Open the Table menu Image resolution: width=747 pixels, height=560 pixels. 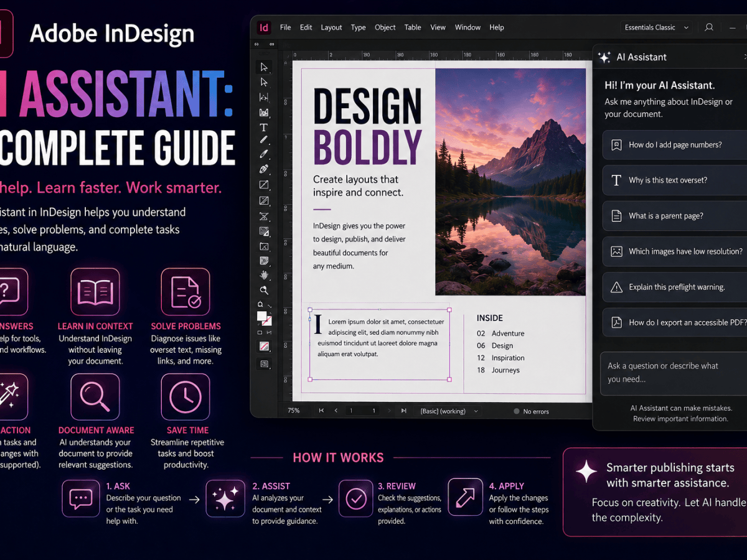tap(413, 27)
